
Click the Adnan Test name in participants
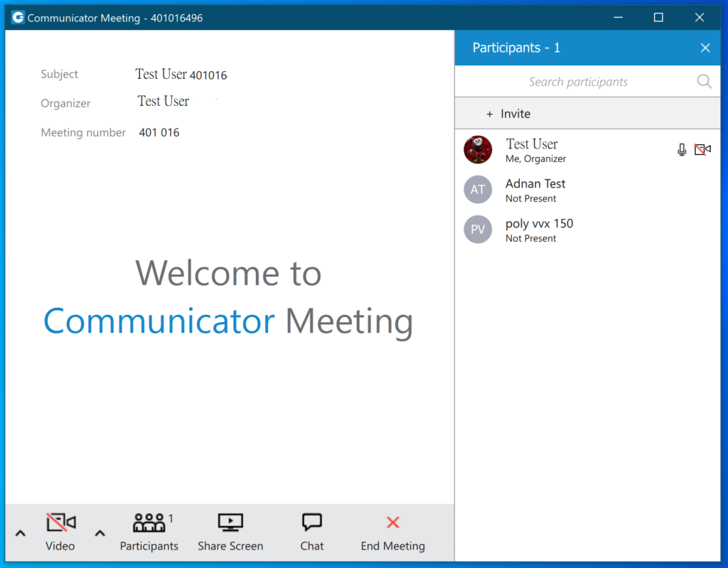(535, 184)
